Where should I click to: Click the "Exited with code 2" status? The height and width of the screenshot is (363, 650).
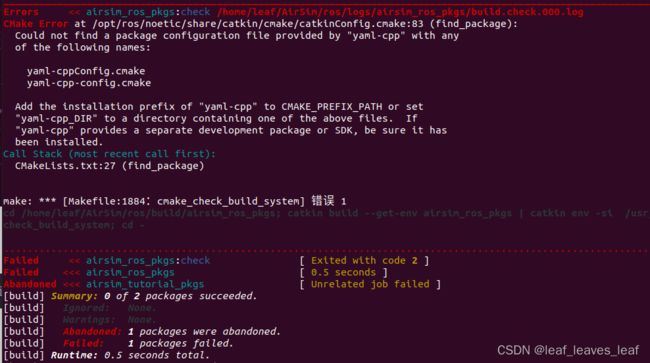coord(364,261)
